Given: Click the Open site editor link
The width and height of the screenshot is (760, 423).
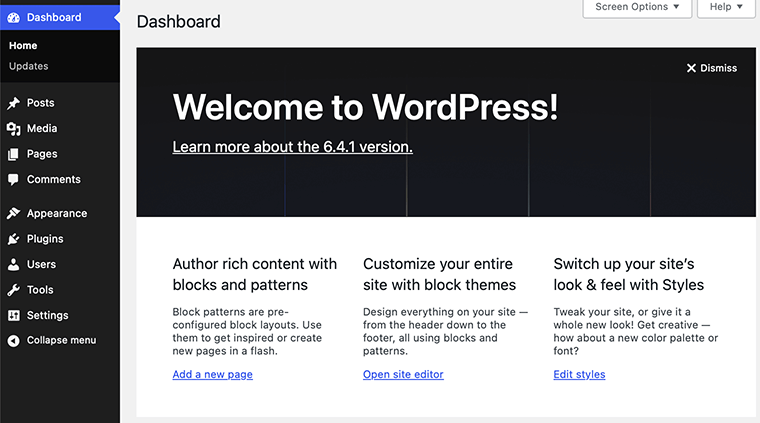Looking at the screenshot, I should coord(403,375).
